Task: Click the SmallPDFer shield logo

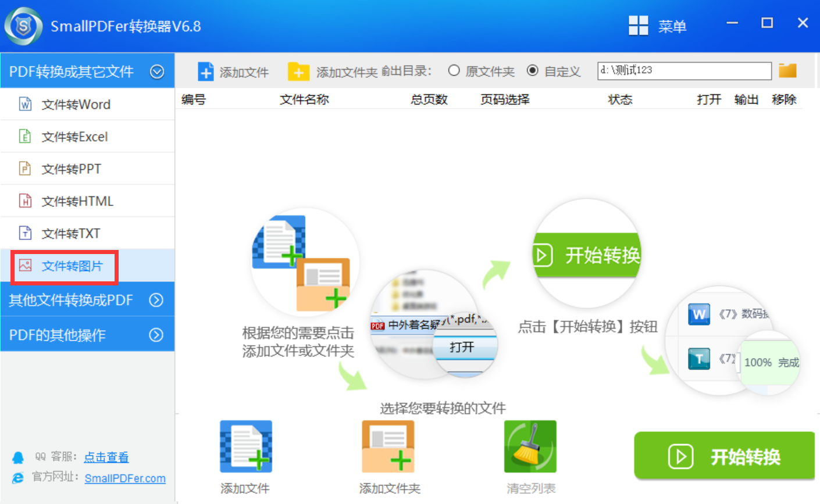Action: (x=23, y=26)
